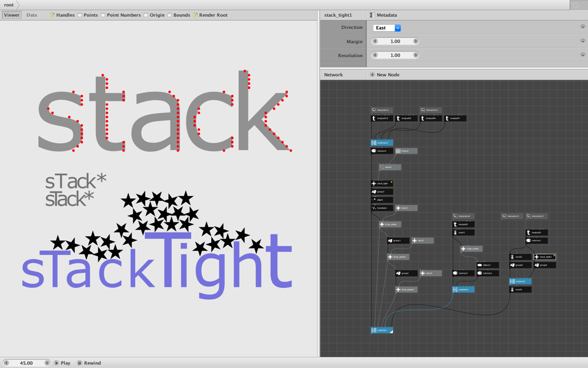This screenshot has height=368, width=588.
Task: Click the stack_tight1 parameter header
Action: pos(338,15)
